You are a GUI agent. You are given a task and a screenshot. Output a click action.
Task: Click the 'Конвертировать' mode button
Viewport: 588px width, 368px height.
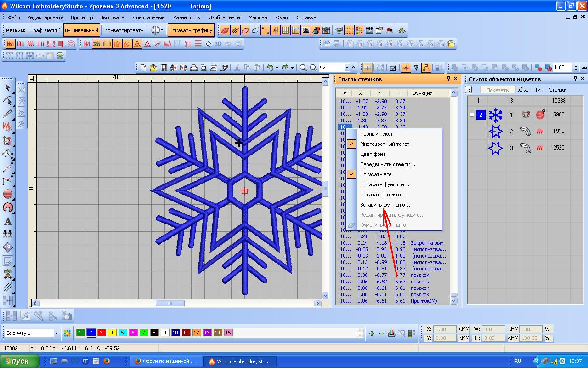(x=124, y=30)
